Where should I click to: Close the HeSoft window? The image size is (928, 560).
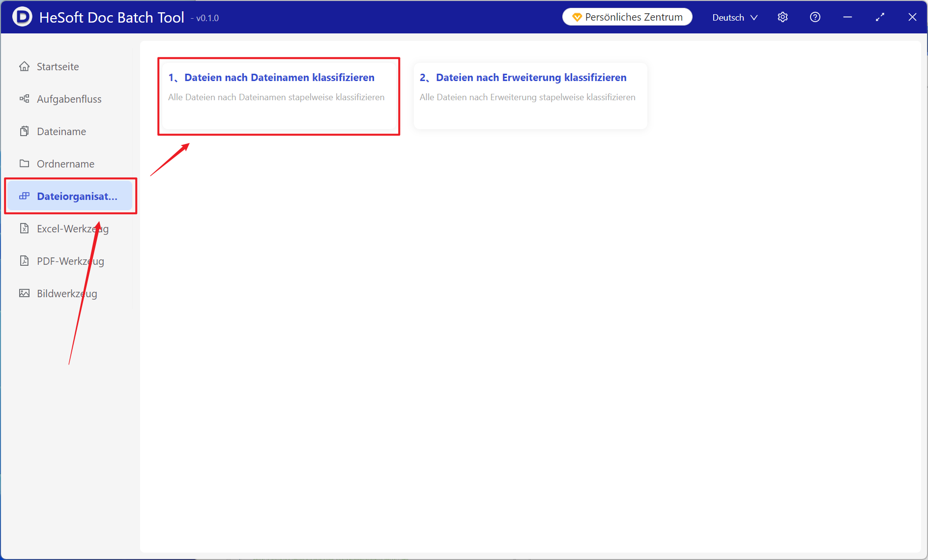(x=912, y=17)
